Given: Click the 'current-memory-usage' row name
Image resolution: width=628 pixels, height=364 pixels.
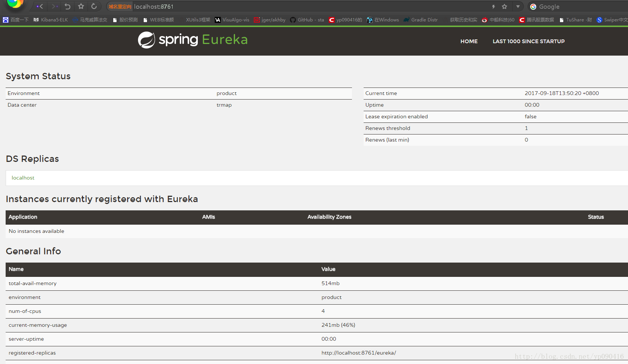Looking at the screenshot, I should pyautogui.click(x=38, y=325).
